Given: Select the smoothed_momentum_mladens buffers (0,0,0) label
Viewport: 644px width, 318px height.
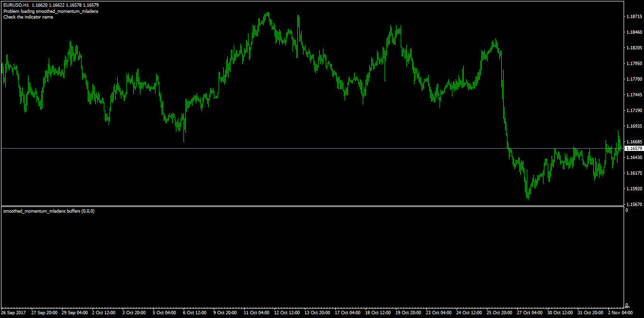Looking at the screenshot, I should click(x=49, y=211).
